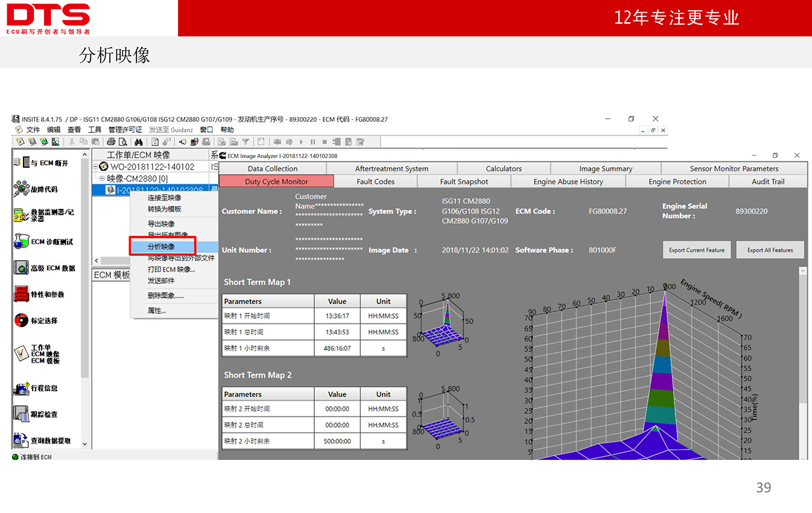Click the funnel Filter toolbar icon
The height and width of the screenshot is (513, 812).
point(246,142)
